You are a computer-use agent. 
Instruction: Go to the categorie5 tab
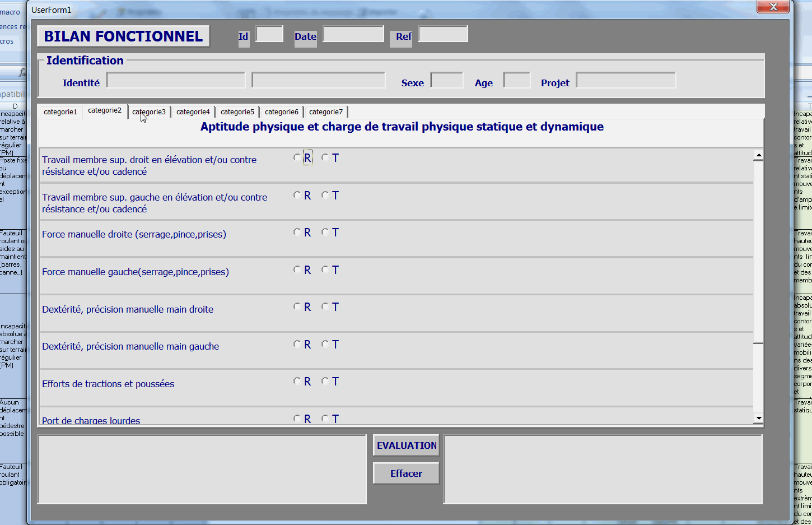(x=237, y=112)
